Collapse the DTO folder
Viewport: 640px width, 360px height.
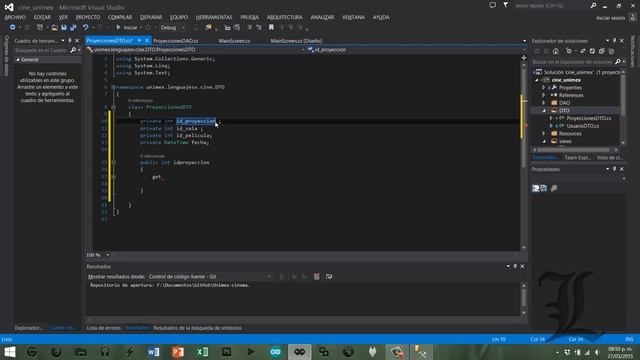pos(544,111)
